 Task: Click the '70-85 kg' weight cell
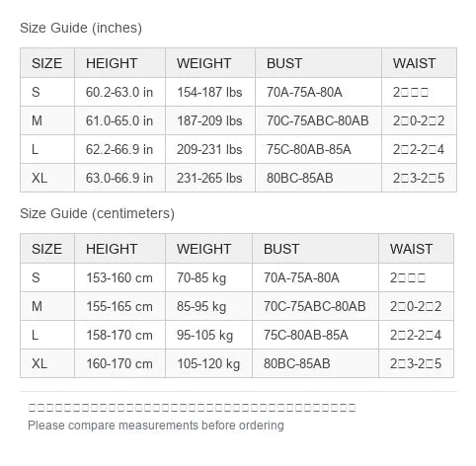click(208, 277)
